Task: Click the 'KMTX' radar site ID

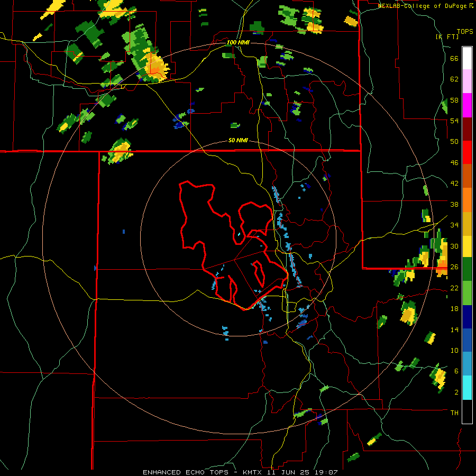Action: click(x=252, y=472)
